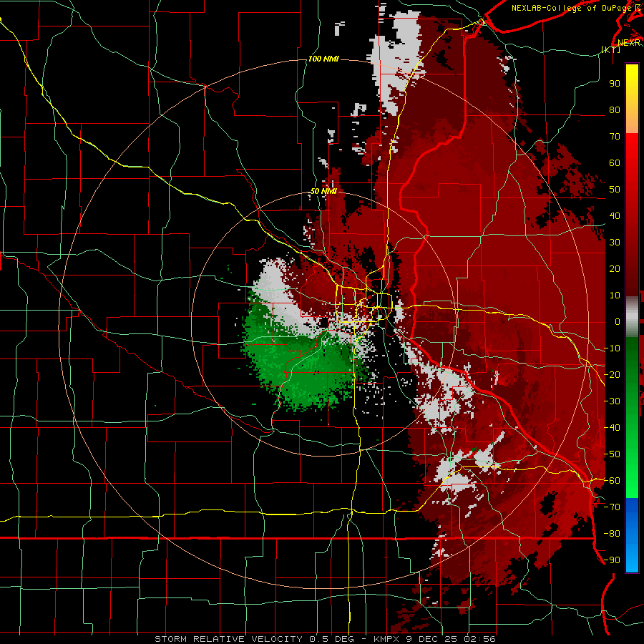
Task: Click the positive '20' scale value
Action: coord(615,269)
